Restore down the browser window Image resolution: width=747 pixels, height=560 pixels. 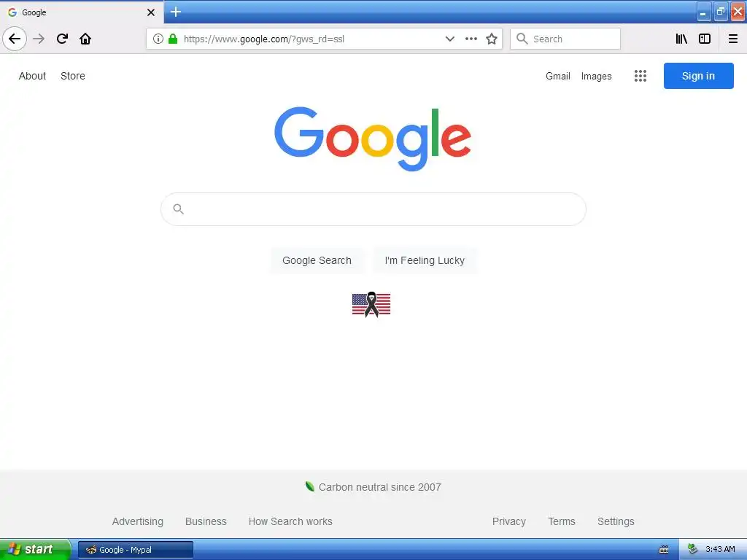pos(721,12)
